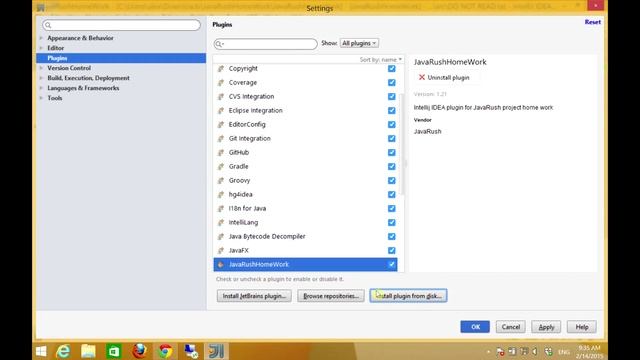Click Install plugin from disk button
640x360 pixels.
(x=408, y=296)
